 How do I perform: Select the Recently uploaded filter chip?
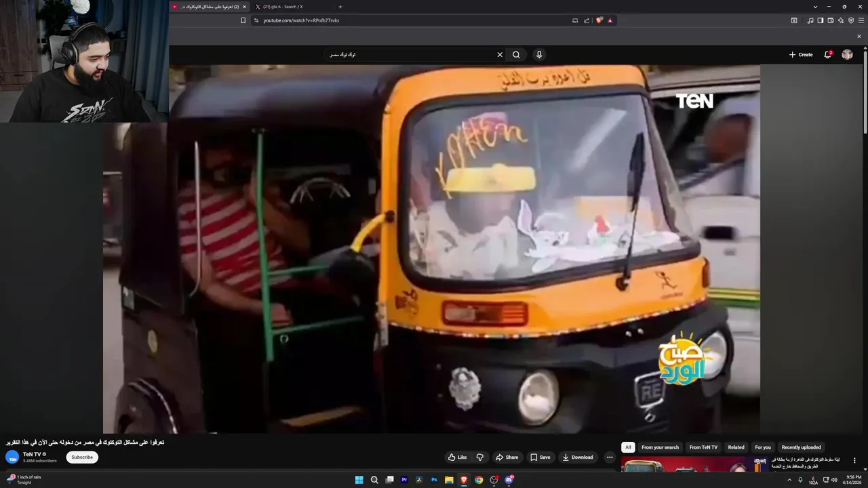pos(801,447)
